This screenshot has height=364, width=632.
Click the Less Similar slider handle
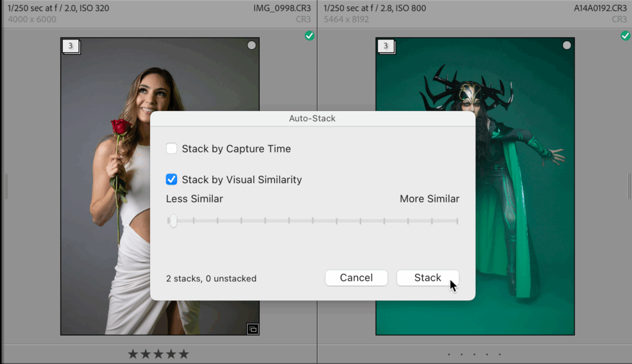pos(173,221)
